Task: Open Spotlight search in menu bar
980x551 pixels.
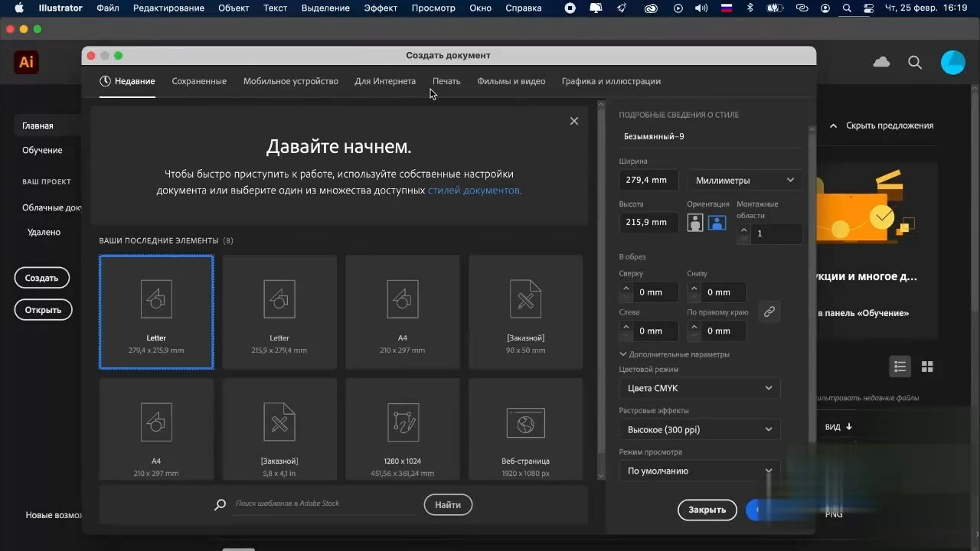Action: (847, 8)
